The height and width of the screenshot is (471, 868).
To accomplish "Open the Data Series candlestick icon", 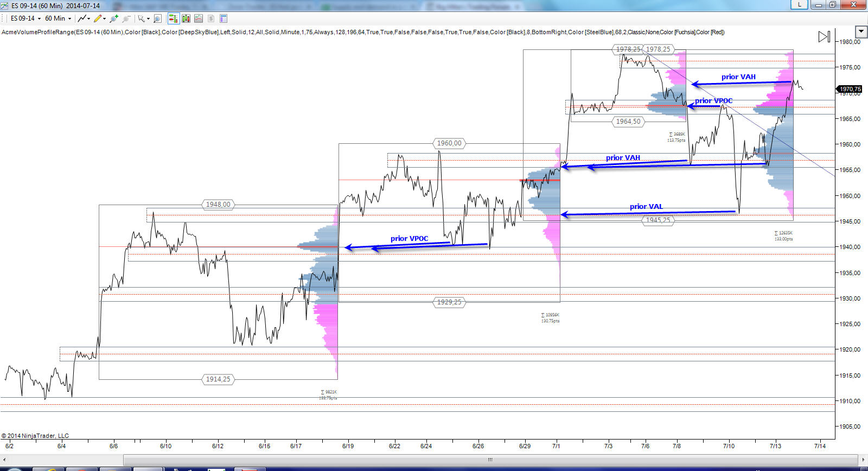I will point(186,18).
